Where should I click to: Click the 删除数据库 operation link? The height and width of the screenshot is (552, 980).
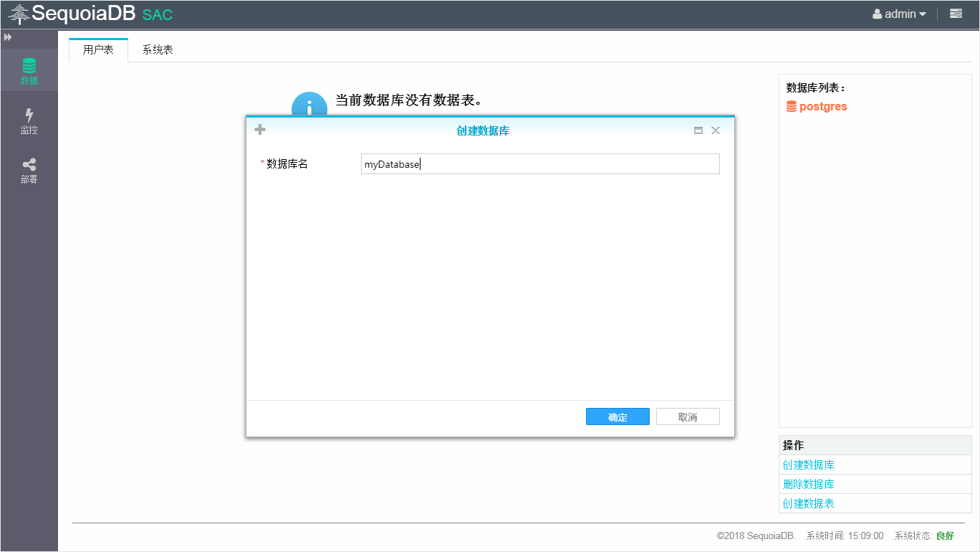[x=809, y=484]
